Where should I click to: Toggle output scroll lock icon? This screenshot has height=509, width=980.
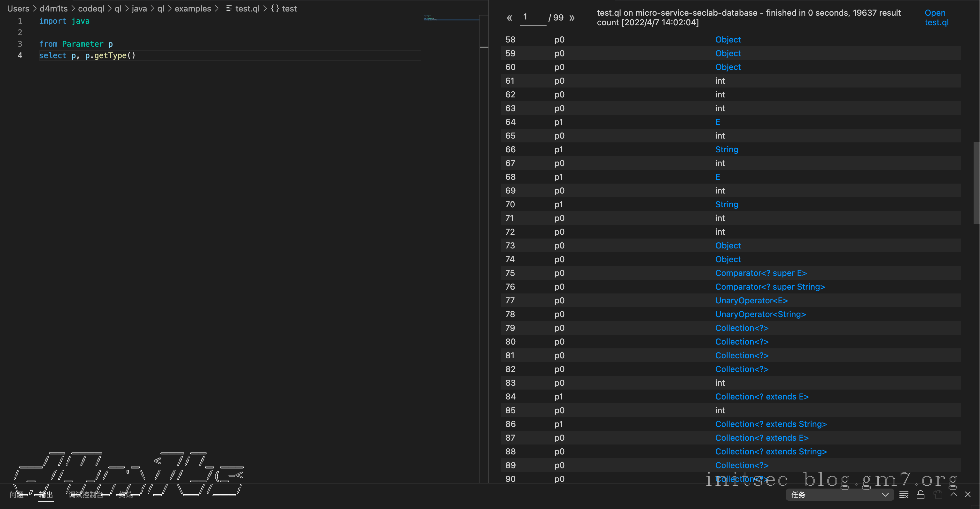(921, 495)
